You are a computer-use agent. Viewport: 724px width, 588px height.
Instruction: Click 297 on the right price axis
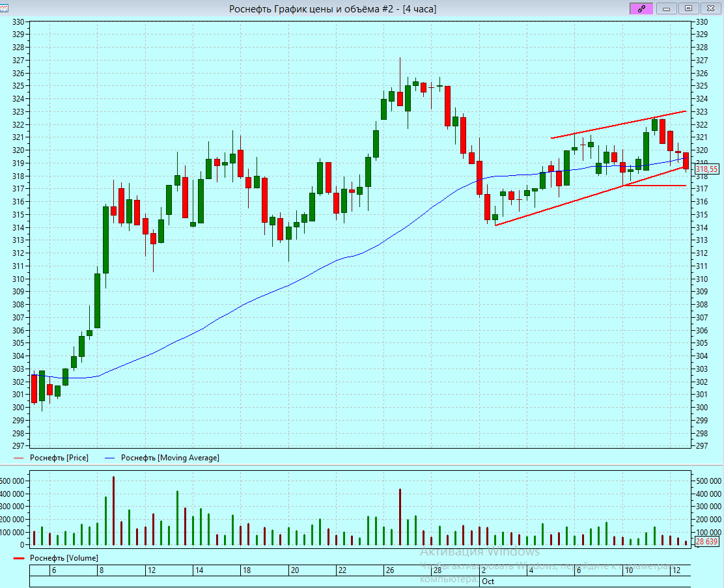click(x=701, y=446)
